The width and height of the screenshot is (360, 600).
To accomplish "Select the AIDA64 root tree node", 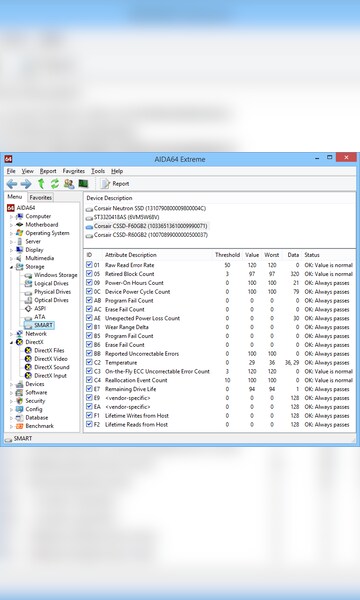I will (x=21, y=208).
